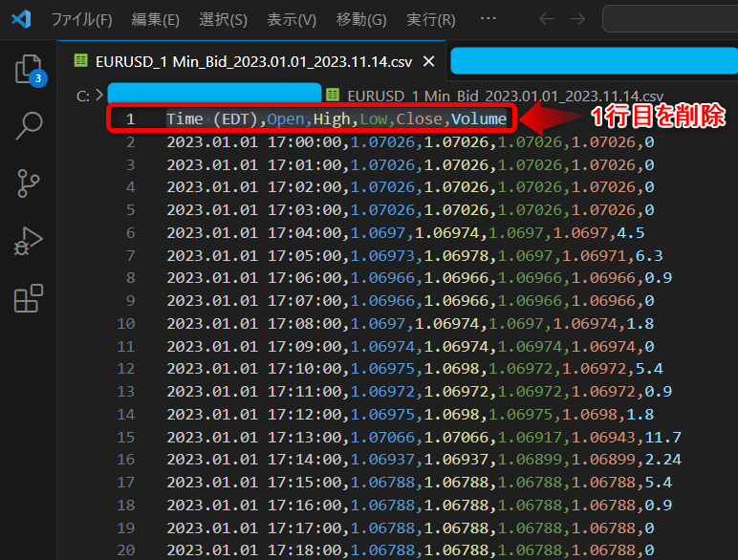Go forward with the right arrow
Screen dimensions: 738x560
coord(577,19)
